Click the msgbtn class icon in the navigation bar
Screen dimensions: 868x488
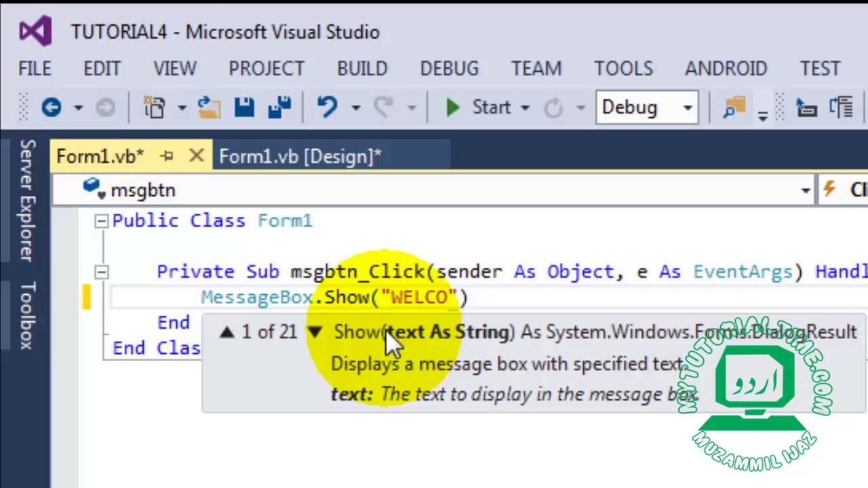(x=94, y=188)
